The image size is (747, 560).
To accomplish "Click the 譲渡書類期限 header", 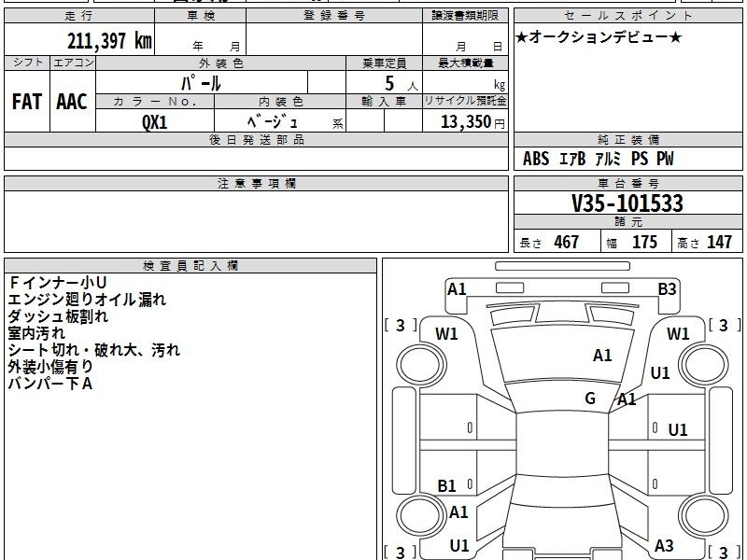I will pyautogui.click(x=465, y=16).
